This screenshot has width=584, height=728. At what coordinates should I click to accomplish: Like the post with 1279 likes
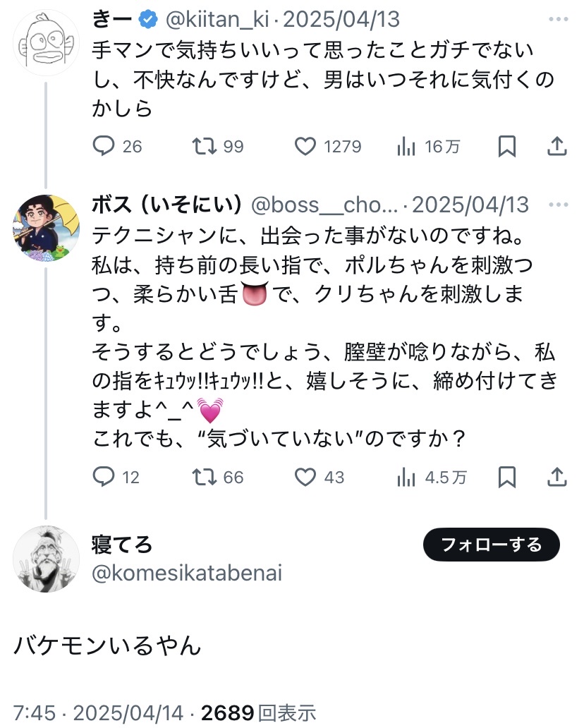pyautogui.click(x=305, y=146)
